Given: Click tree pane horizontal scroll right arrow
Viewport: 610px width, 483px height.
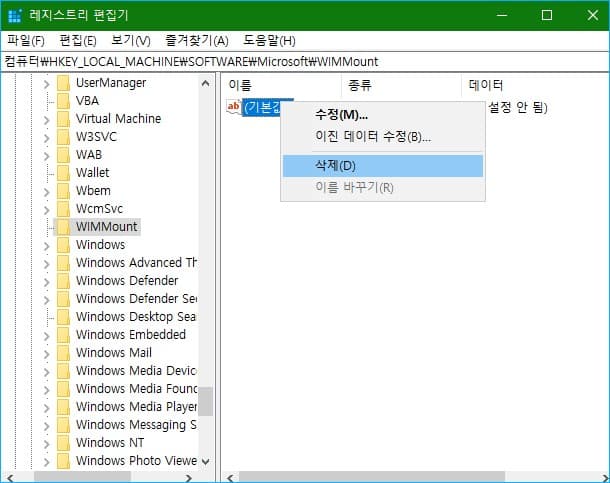Looking at the screenshot, I should [x=189, y=478].
